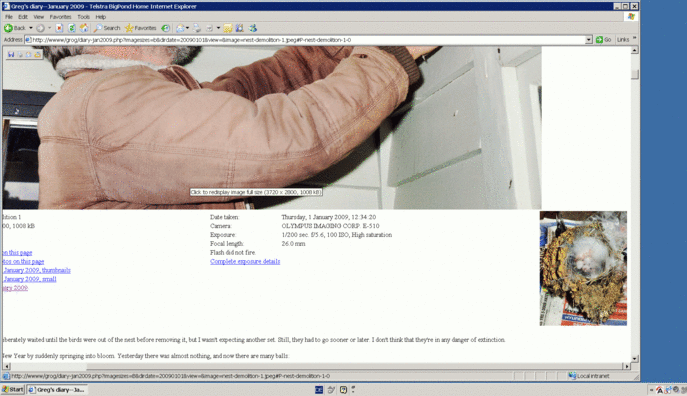The image size is (687, 396).
Task: Open the Search pane
Action: [107, 28]
